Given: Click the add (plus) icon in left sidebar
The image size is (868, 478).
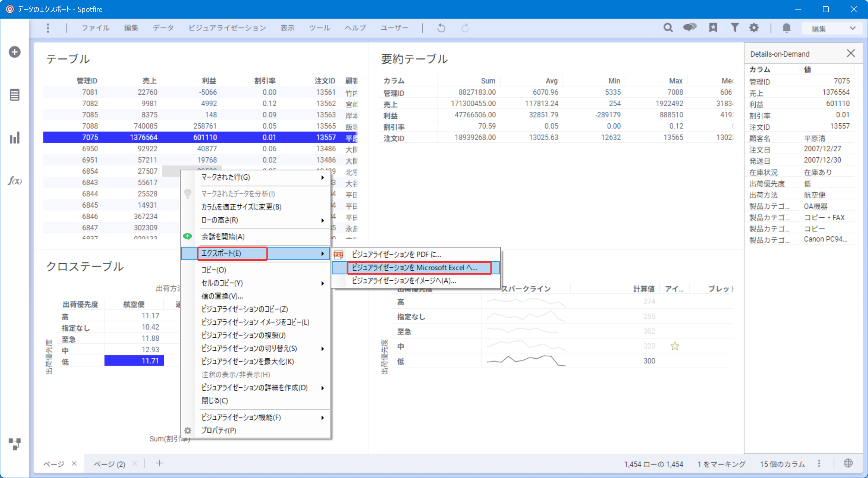Looking at the screenshot, I should 15,52.
